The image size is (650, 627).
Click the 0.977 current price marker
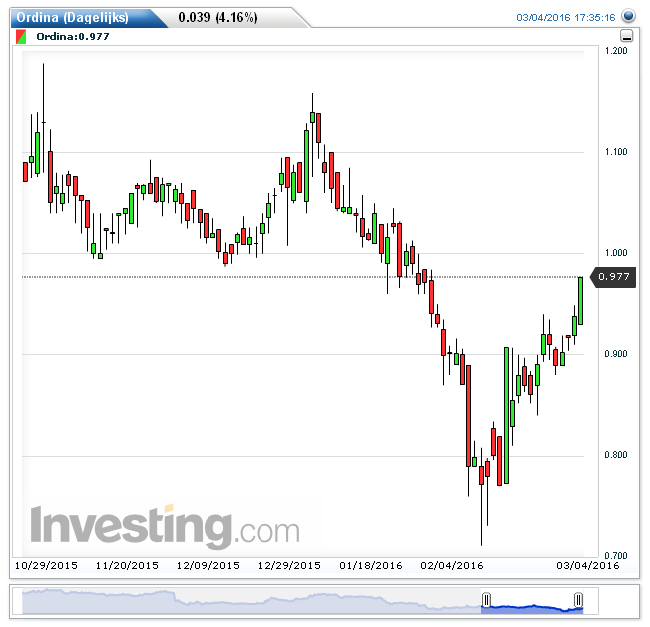[x=613, y=277]
